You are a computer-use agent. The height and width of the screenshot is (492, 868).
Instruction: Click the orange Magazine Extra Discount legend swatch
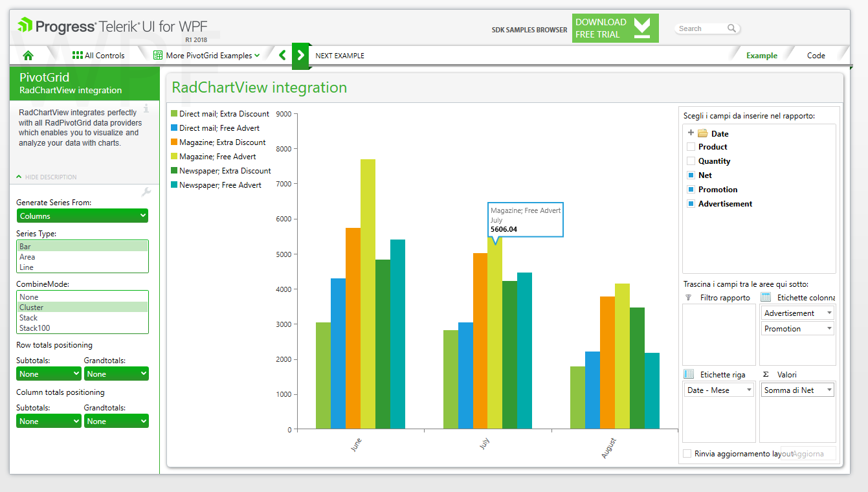[174, 142]
